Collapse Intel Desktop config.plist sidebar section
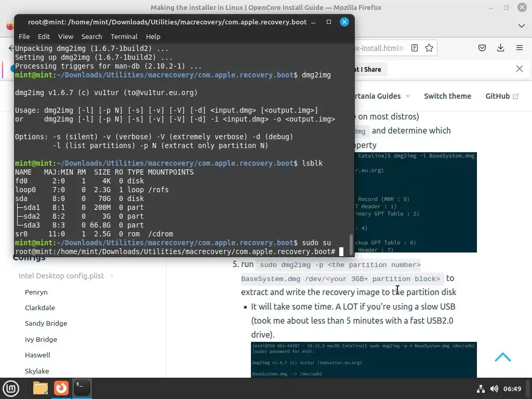The height and width of the screenshot is (399, 532). pyautogui.click(x=66, y=276)
